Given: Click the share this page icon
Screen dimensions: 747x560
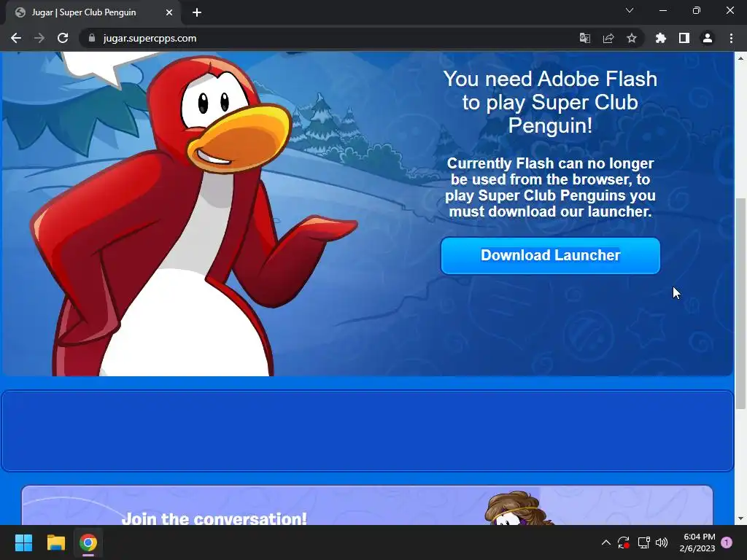Looking at the screenshot, I should (608, 38).
